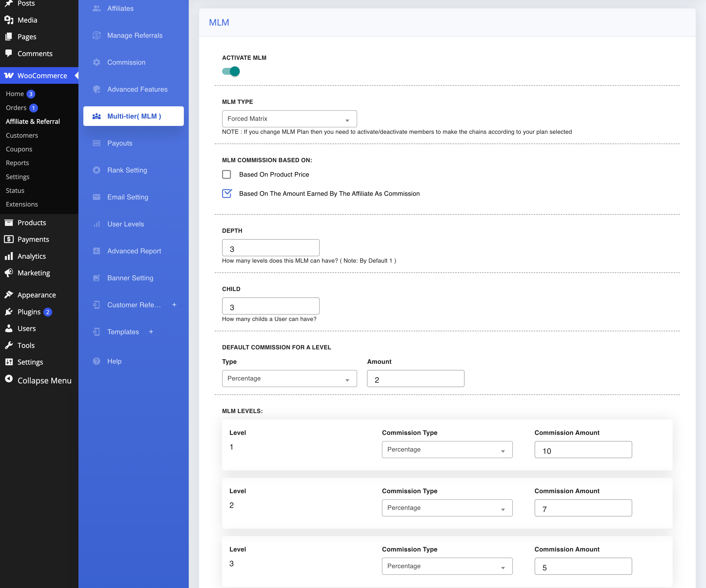This screenshot has height=588, width=706.
Task: Click the Depth input field
Action: pyautogui.click(x=271, y=248)
